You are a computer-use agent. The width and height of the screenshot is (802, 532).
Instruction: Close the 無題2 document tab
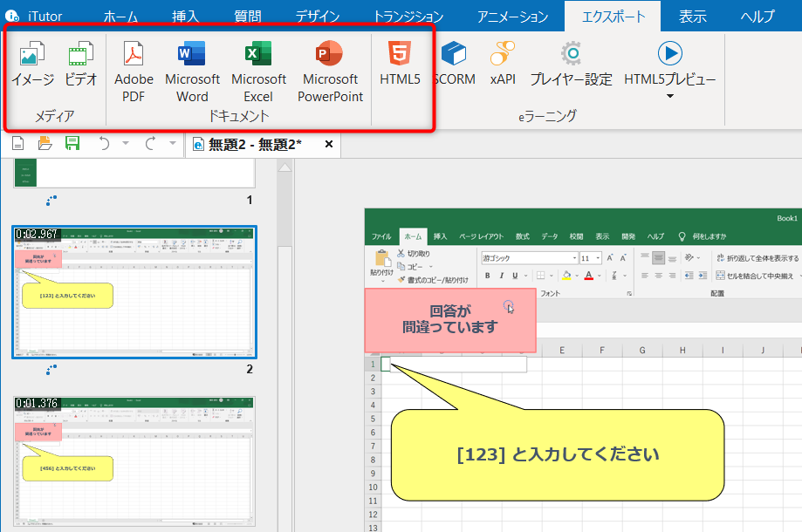(x=329, y=144)
